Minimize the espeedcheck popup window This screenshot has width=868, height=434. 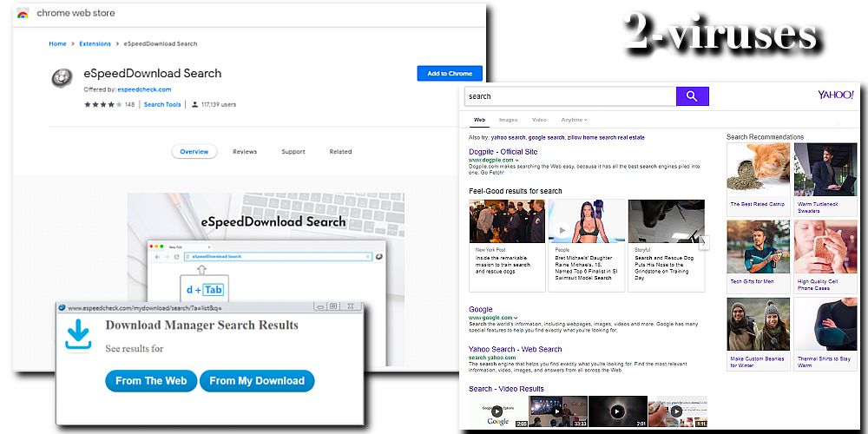click(x=319, y=306)
